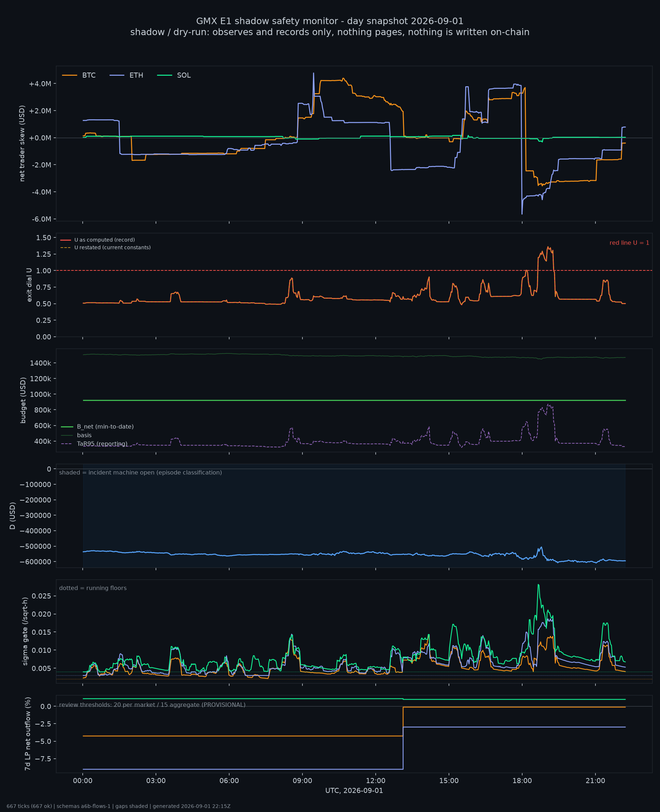
Task: Click the '0.025' sigma gate tick
Action: pos(42,596)
